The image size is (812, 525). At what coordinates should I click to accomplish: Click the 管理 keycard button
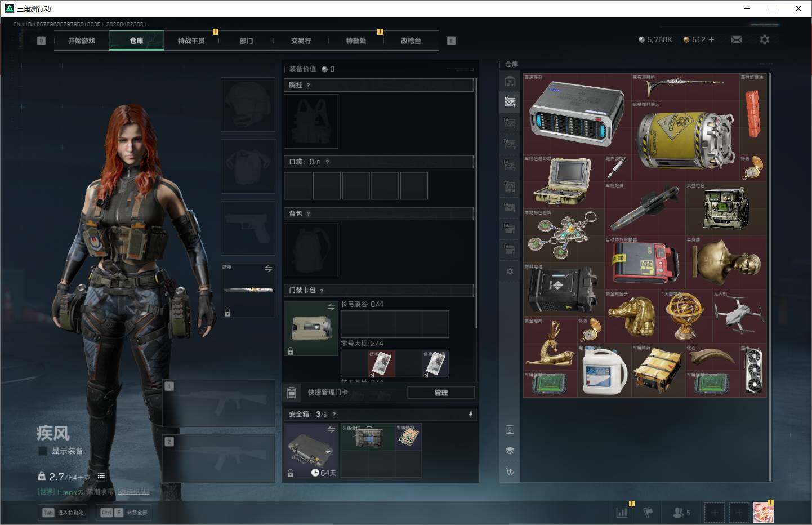coord(441,393)
